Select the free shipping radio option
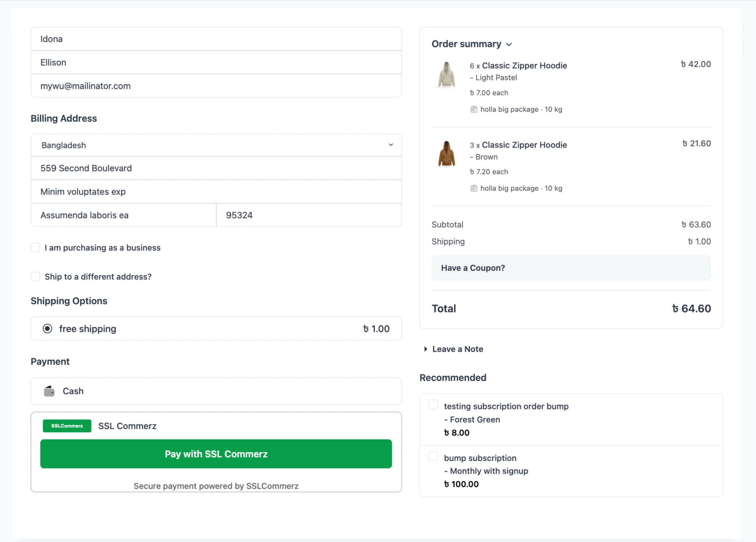 tap(47, 329)
